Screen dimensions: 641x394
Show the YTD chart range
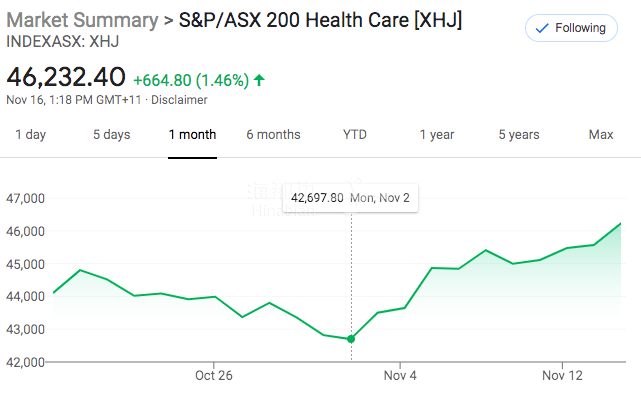pos(354,134)
